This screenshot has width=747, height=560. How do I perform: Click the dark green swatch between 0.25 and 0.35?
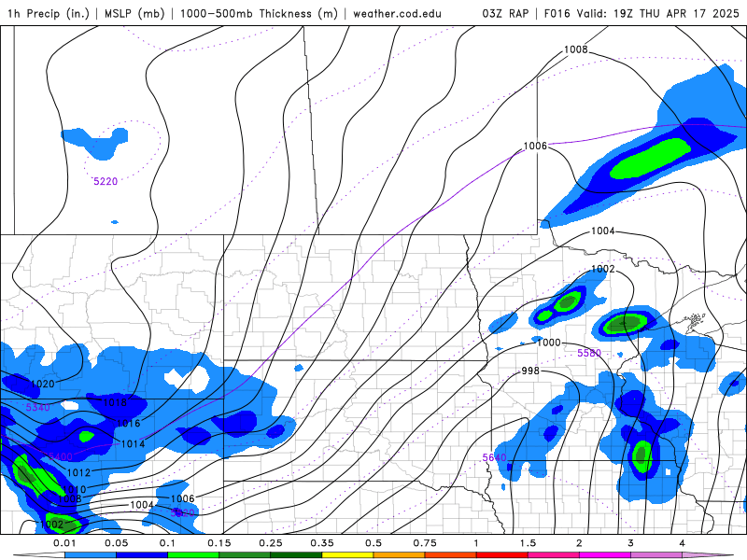(x=296, y=555)
